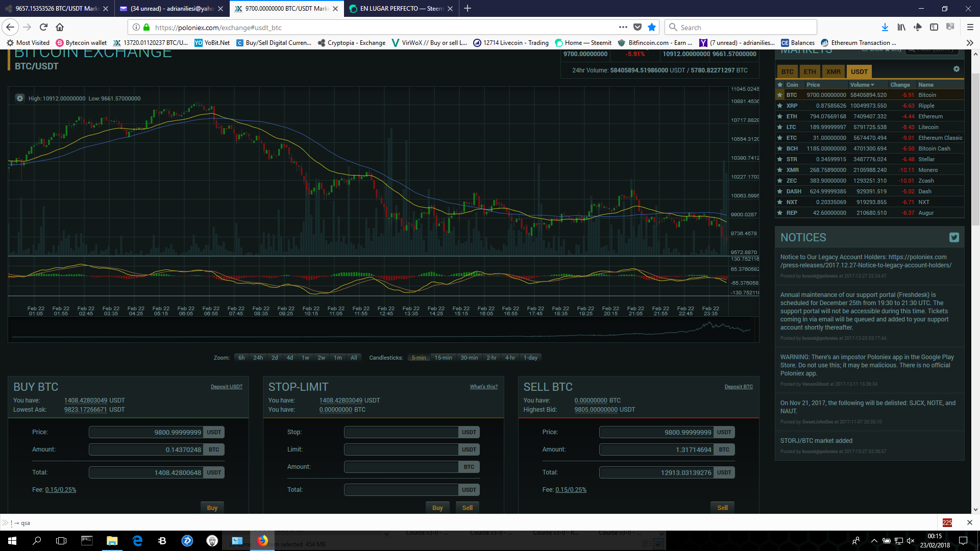The height and width of the screenshot is (551, 980).
Task: Toggle favorite star for XRP row
Action: (x=779, y=106)
